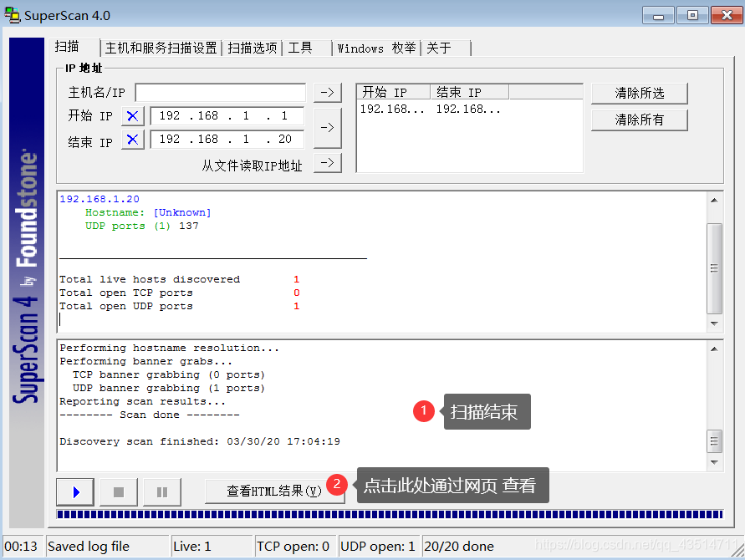Image resolution: width=745 pixels, height=560 pixels.
Task: Click the Scan done log line
Action: coord(149,415)
